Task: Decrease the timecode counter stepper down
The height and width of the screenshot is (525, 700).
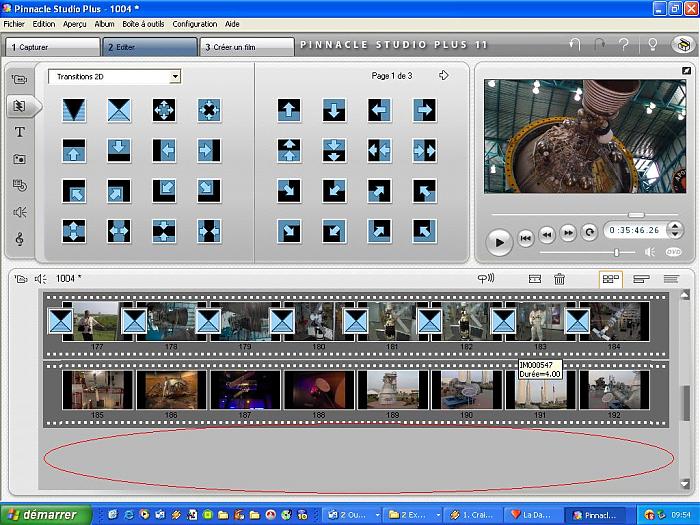Action: click(675, 234)
